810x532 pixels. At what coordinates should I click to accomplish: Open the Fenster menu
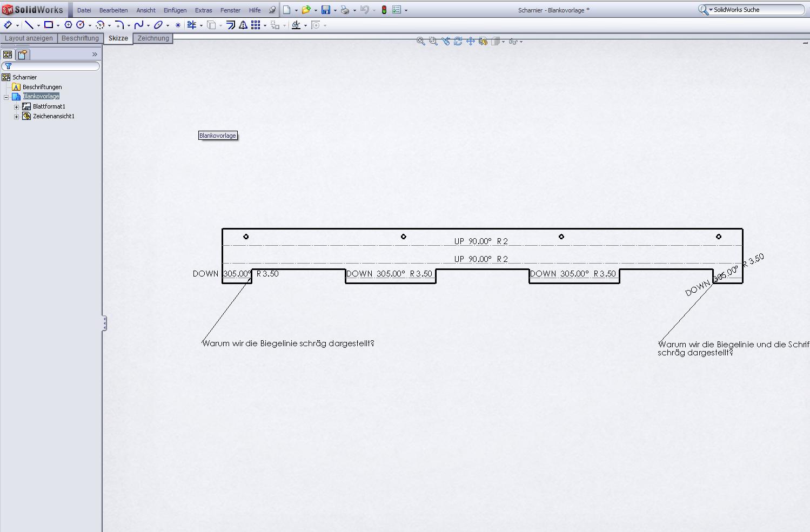pos(230,10)
